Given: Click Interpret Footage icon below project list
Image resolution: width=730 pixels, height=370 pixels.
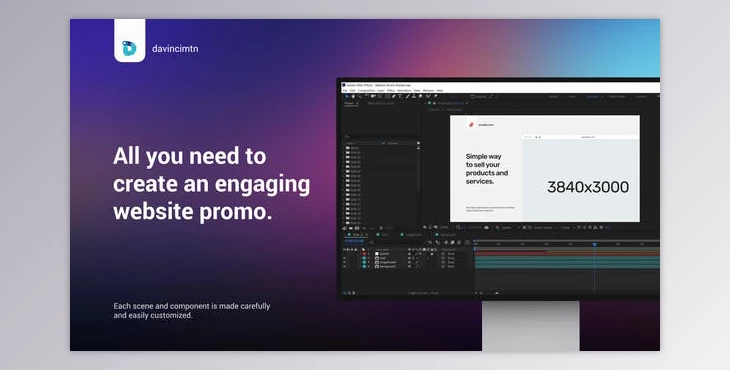Looking at the screenshot, I should pyautogui.click(x=345, y=228).
